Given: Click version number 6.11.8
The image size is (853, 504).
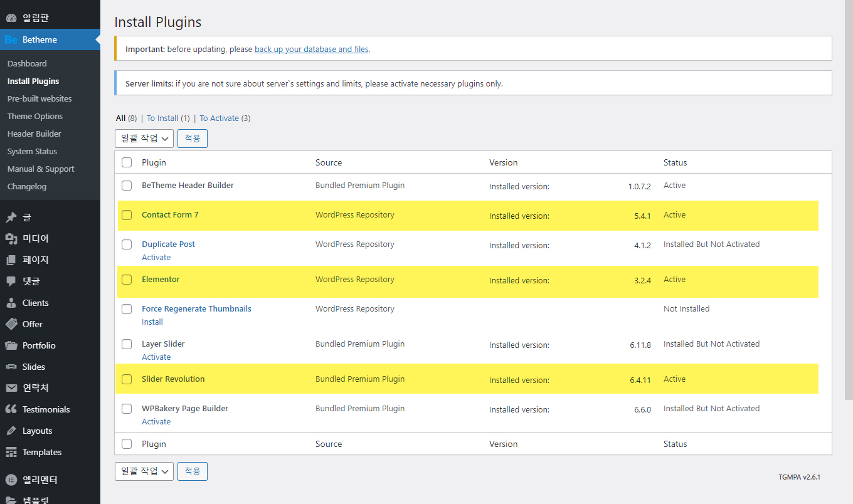Looking at the screenshot, I should pyautogui.click(x=640, y=345).
